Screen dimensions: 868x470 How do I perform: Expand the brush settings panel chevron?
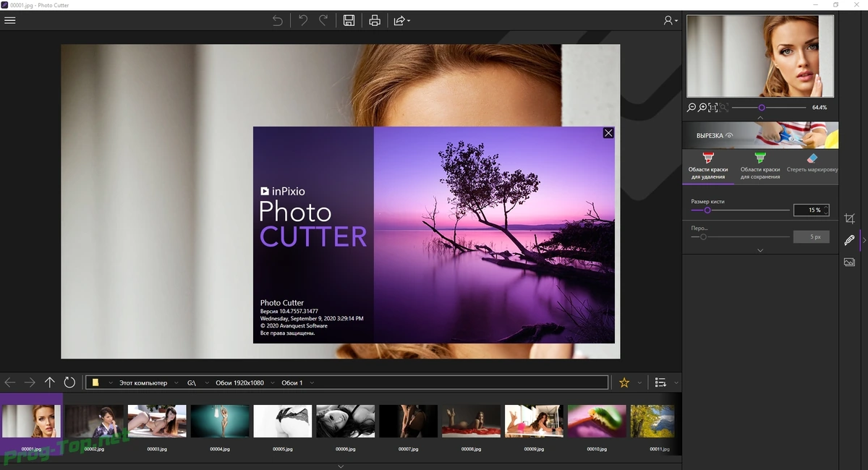(760, 250)
